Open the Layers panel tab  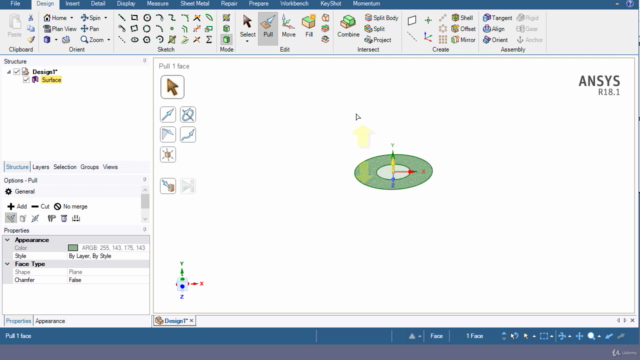tap(40, 167)
